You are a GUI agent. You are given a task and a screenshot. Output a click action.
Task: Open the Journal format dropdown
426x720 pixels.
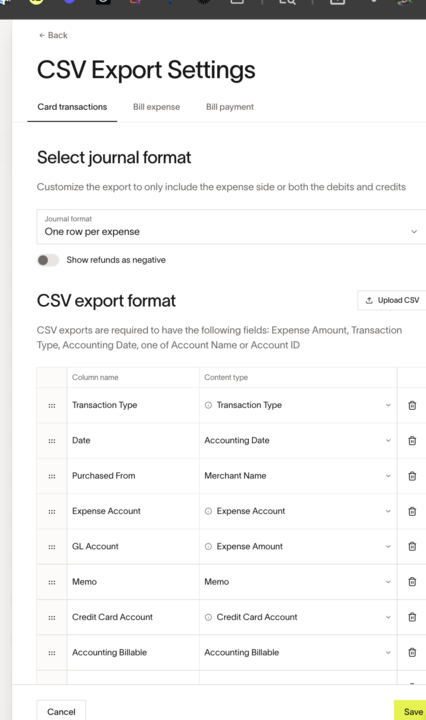tap(231, 227)
